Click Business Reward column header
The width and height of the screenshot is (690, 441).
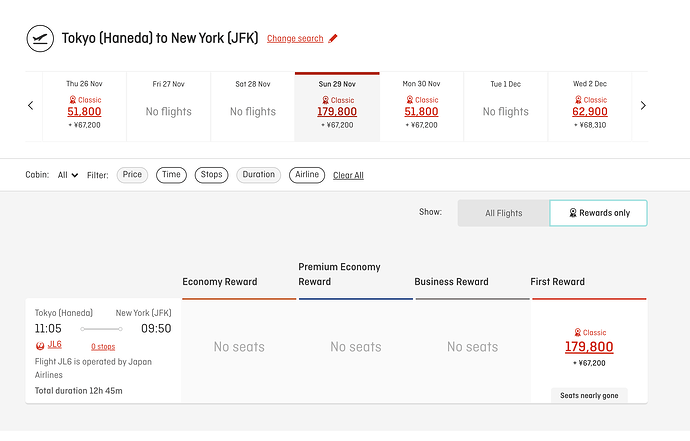[451, 282]
